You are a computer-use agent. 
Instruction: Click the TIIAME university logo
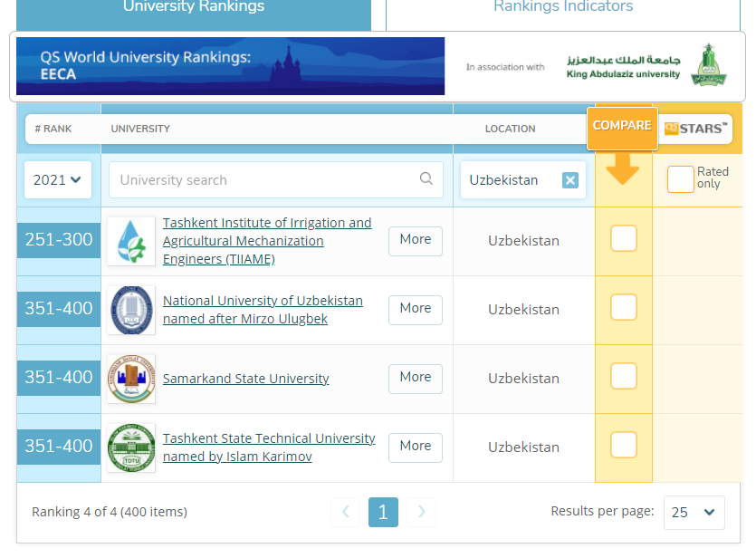pyautogui.click(x=131, y=242)
